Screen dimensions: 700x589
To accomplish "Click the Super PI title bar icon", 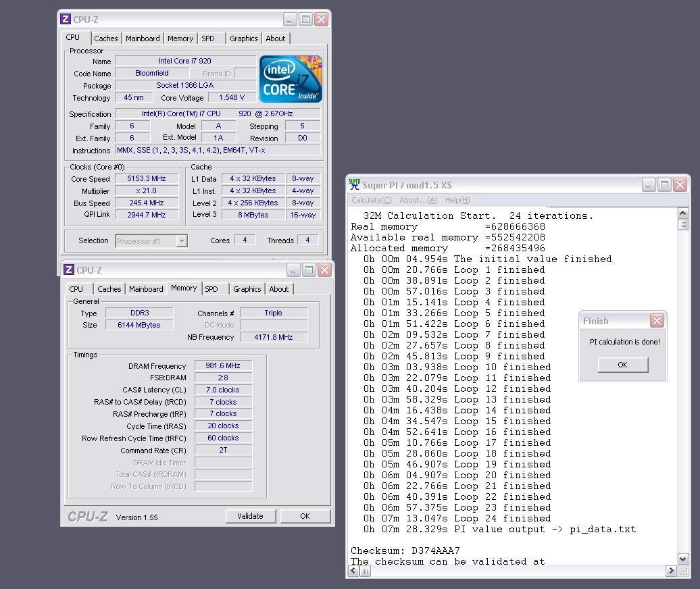I will [x=355, y=184].
